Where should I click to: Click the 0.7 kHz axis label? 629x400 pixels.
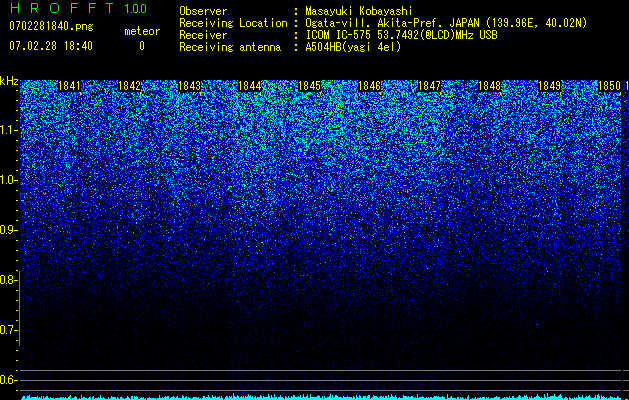coord(7,330)
